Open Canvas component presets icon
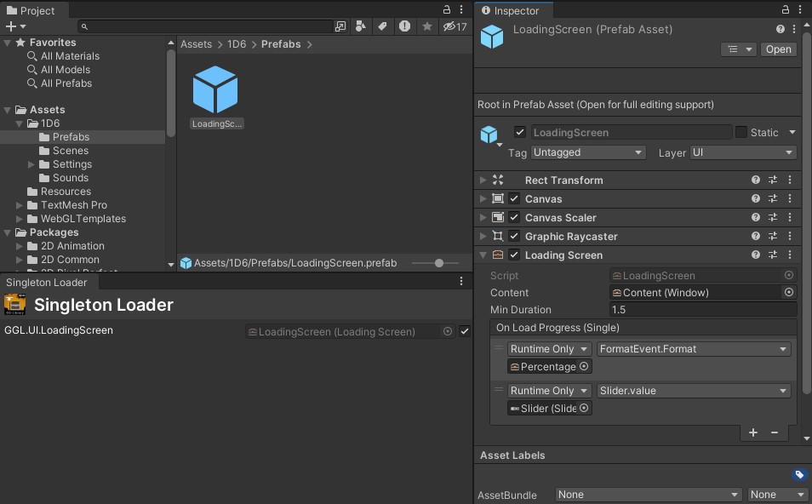This screenshot has width=812, height=504. tap(773, 198)
